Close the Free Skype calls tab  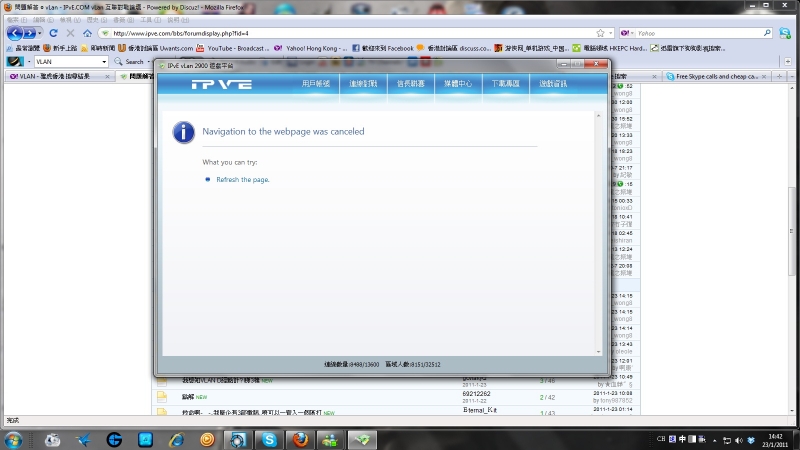tap(764, 77)
